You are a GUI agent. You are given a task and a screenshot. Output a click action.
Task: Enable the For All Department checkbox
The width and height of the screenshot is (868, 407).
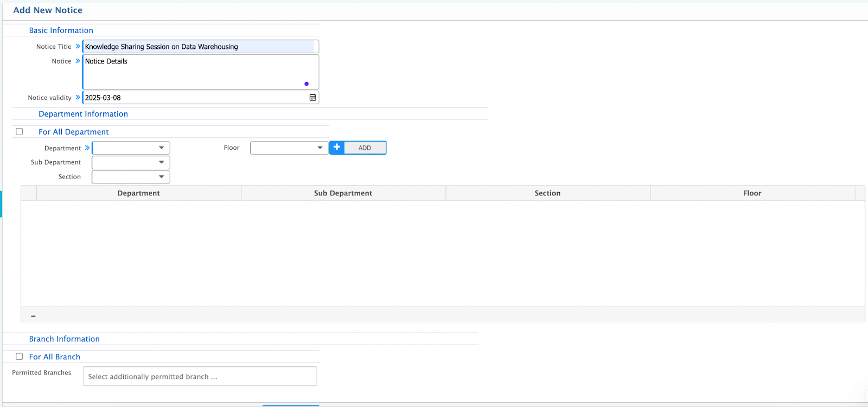pyautogui.click(x=20, y=131)
